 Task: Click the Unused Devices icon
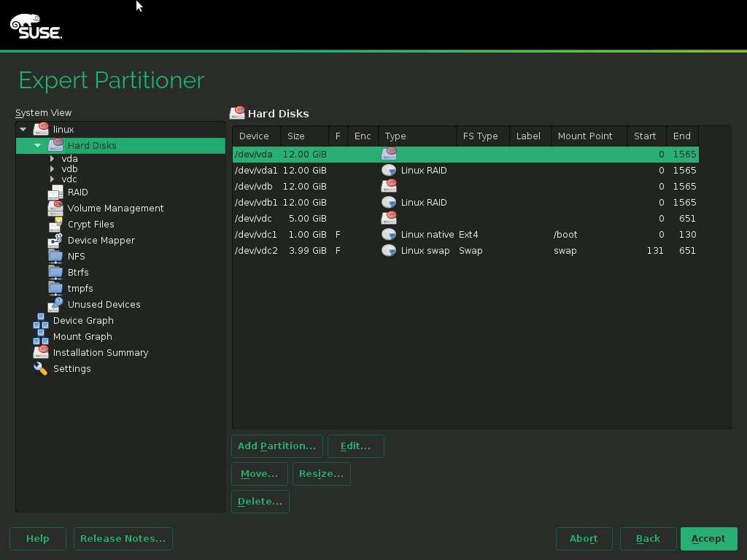(x=55, y=305)
